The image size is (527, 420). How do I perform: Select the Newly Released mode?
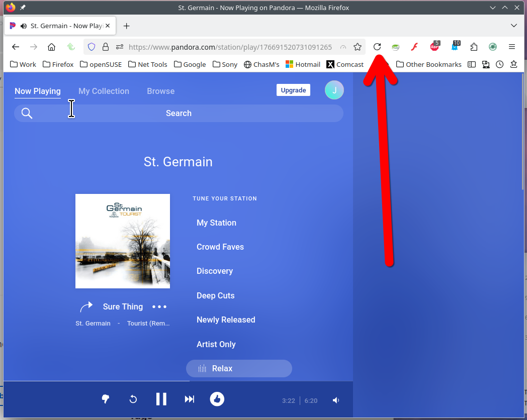tap(226, 320)
